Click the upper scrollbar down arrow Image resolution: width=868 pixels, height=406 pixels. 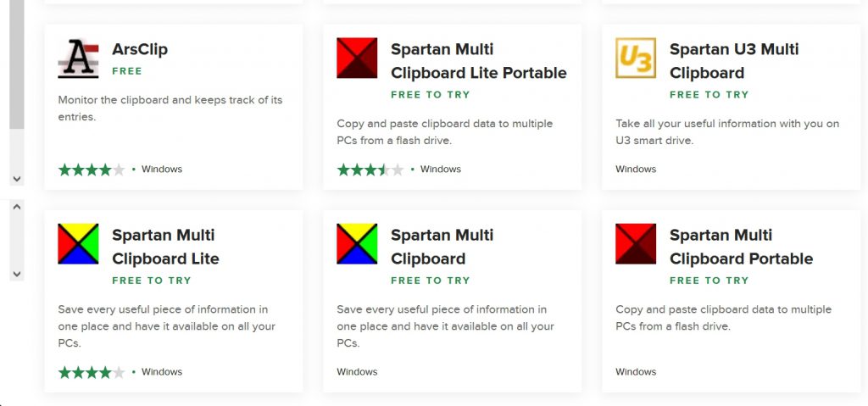coord(17,179)
